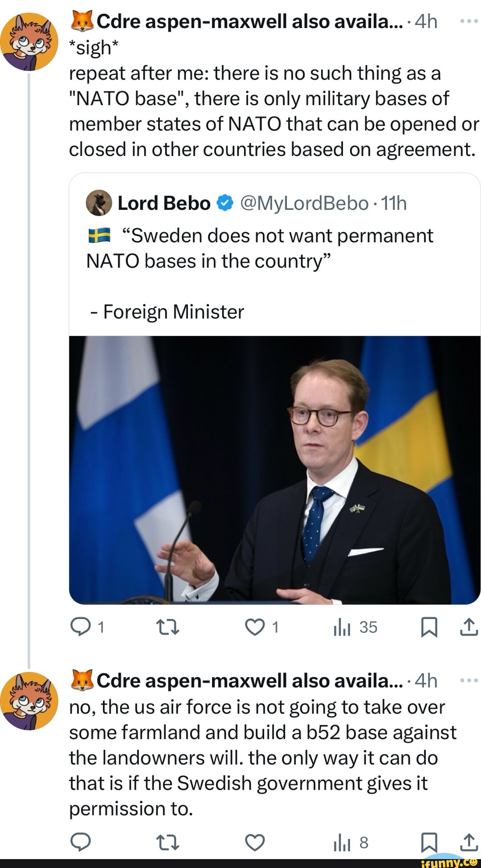Open @MyLordBebo handle in quoted tweet
The image size is (481, 868).
click(x=304, y=203)
